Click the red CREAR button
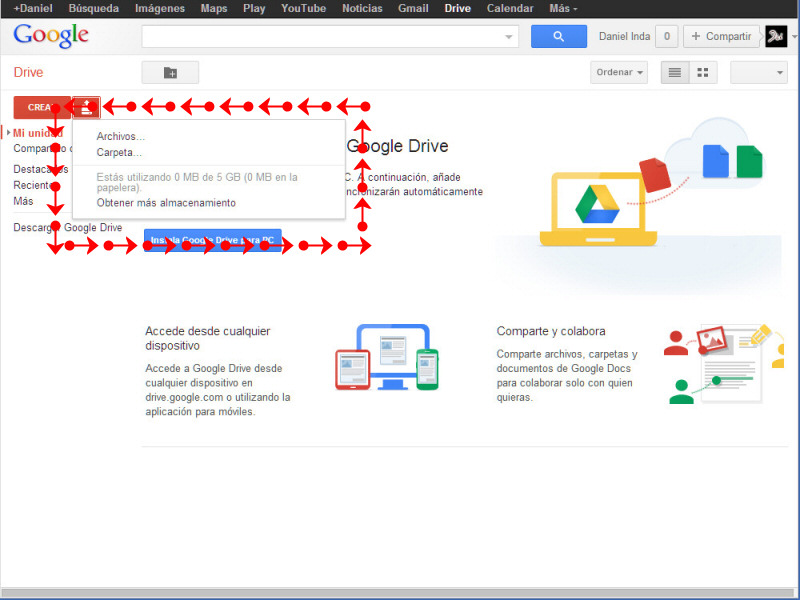This screenshot has width=800, height=600. pos(42,107)
